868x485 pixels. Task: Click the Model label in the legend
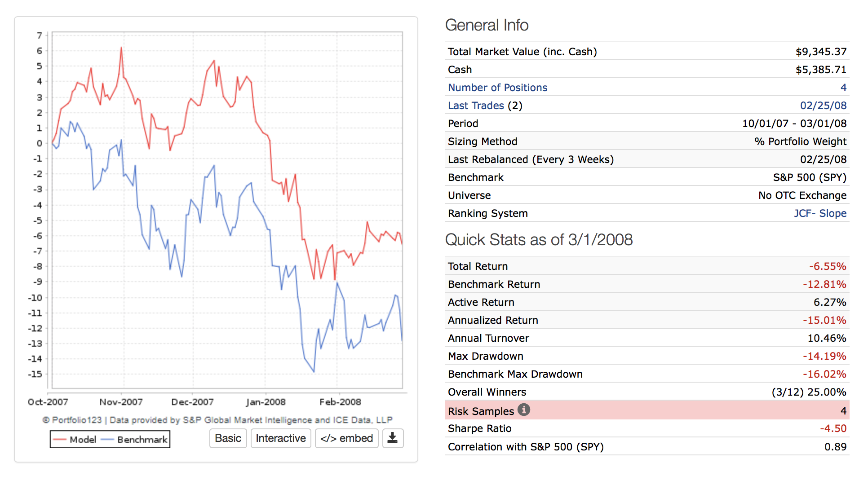pos(83,440)
